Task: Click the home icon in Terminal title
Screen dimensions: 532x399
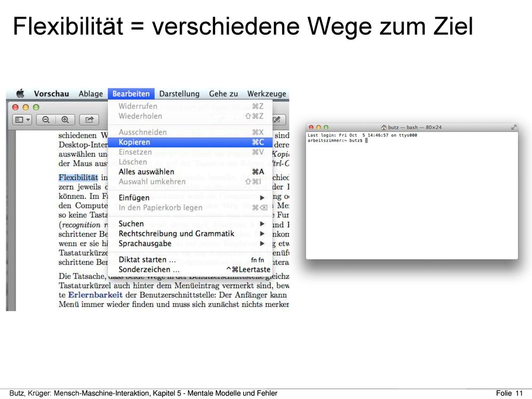Action: [x=384, y=127]
